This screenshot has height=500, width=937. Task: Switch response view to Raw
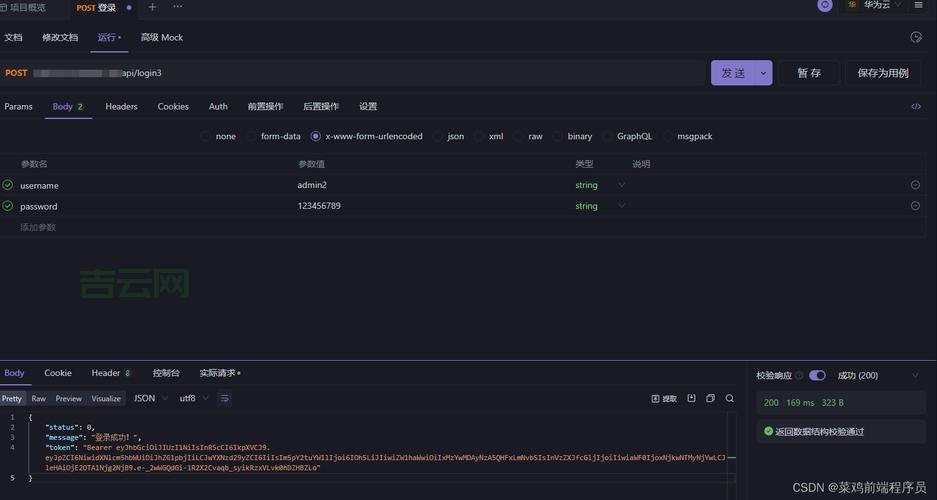[39, 398]
